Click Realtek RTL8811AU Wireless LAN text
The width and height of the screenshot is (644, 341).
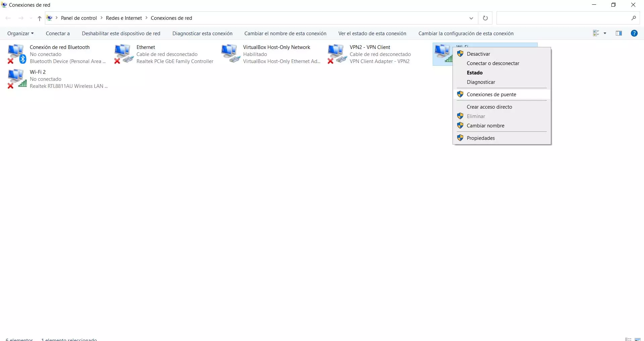tap(69, 86)
